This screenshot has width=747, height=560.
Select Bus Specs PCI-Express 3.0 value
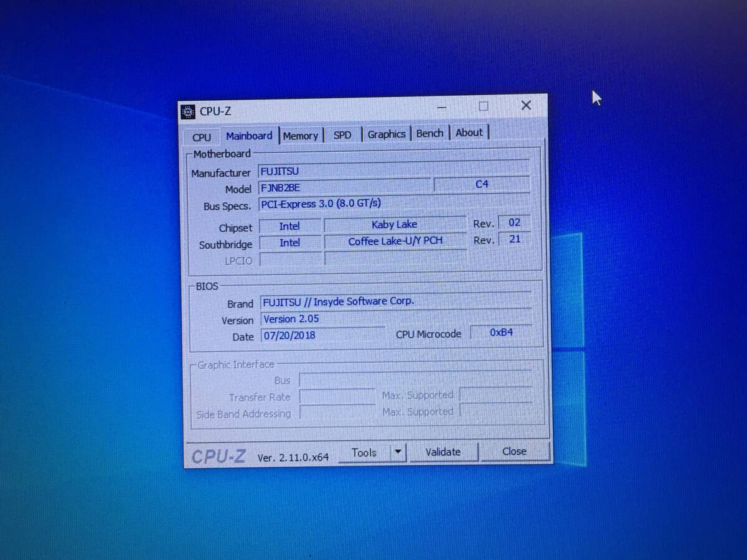(394, 203)
